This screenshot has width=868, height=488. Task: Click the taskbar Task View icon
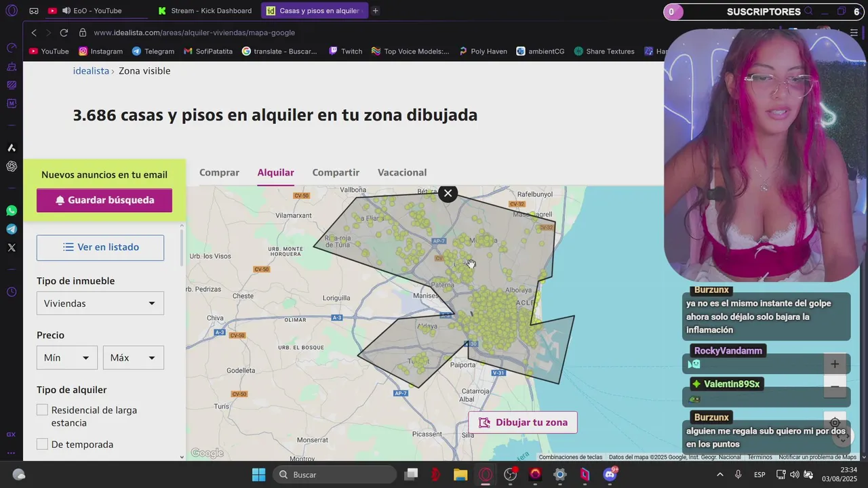[411, 474]
